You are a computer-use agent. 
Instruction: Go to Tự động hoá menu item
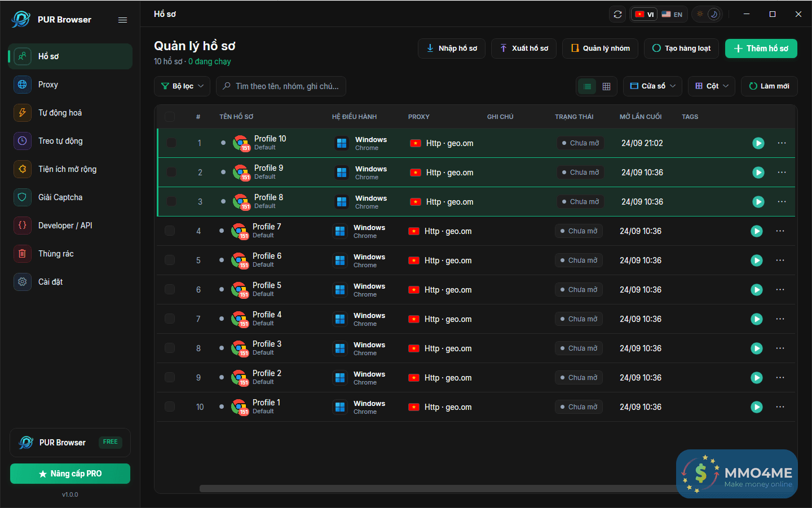[70, 113]
